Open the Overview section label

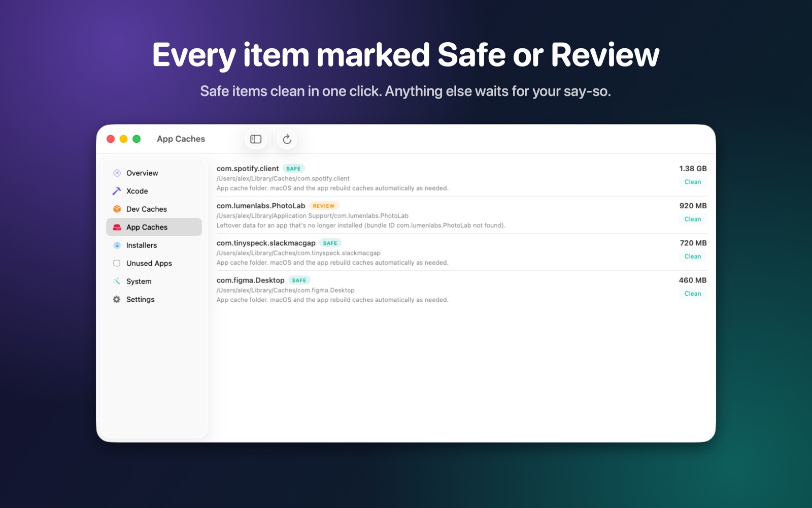pos(142,173)
